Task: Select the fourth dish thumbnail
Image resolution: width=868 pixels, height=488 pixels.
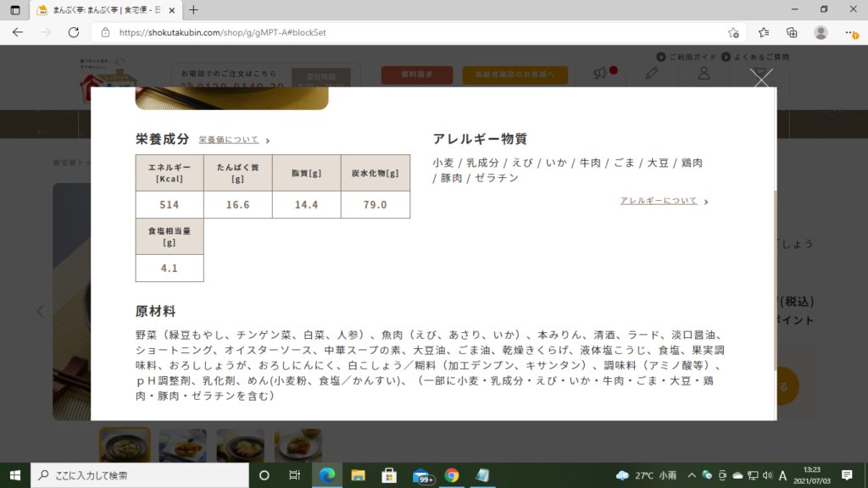Action: coord(298,445)
